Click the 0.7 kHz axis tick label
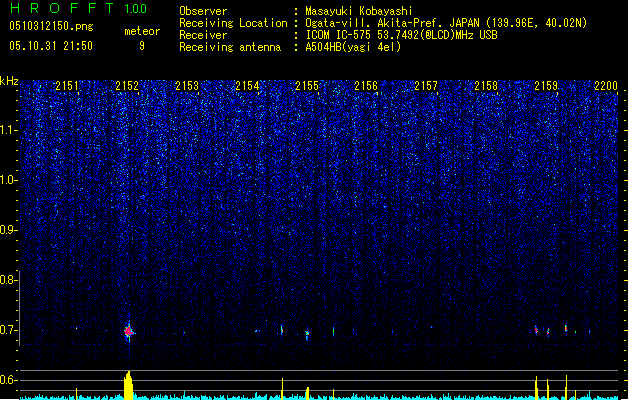 [x=9, y=330]
